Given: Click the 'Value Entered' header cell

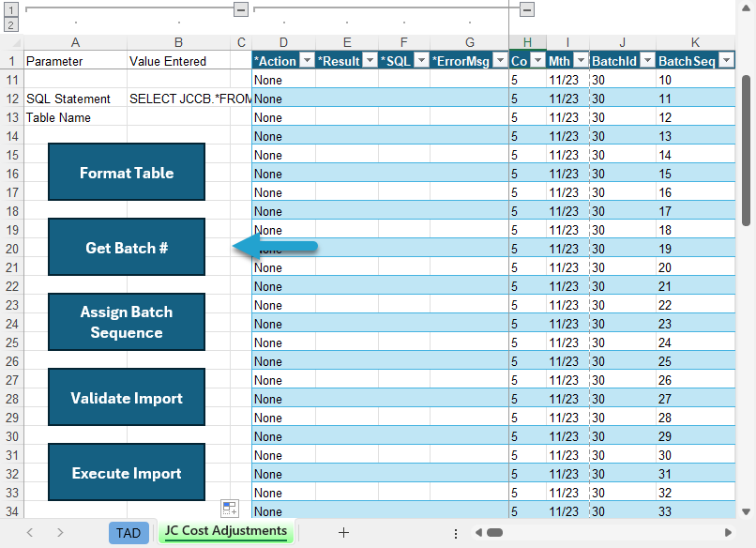Looking at the screenshot, I should point(178,61).
